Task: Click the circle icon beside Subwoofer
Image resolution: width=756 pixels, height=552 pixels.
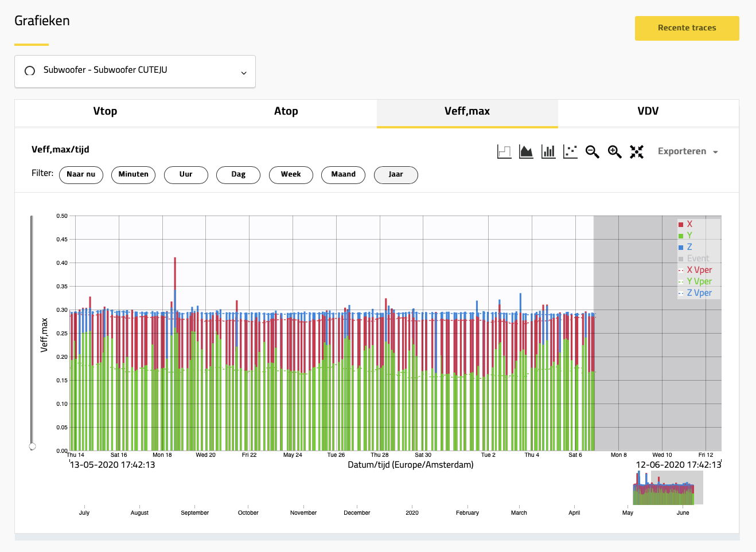Action: (x=30, y=71)
